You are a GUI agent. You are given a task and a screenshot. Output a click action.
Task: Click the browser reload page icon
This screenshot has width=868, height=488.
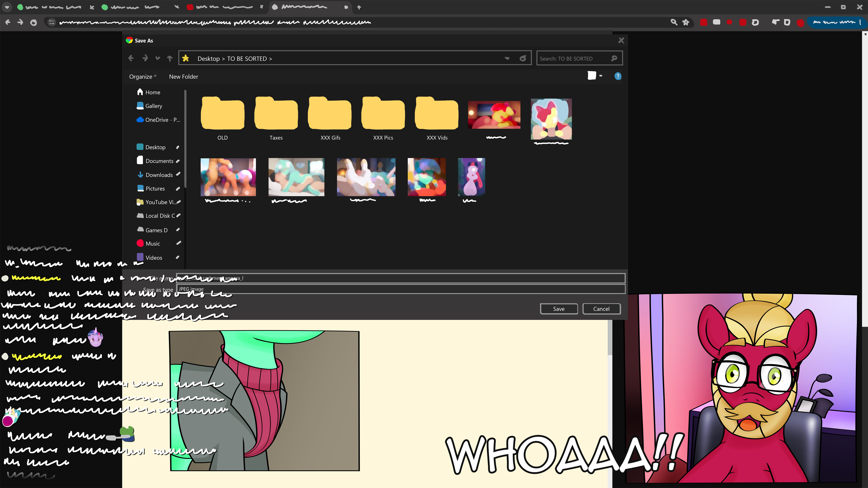click(x=33, y=23)
